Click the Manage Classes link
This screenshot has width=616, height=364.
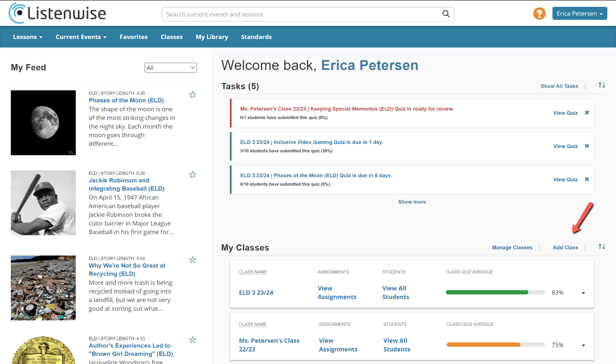tap(512, 248)
